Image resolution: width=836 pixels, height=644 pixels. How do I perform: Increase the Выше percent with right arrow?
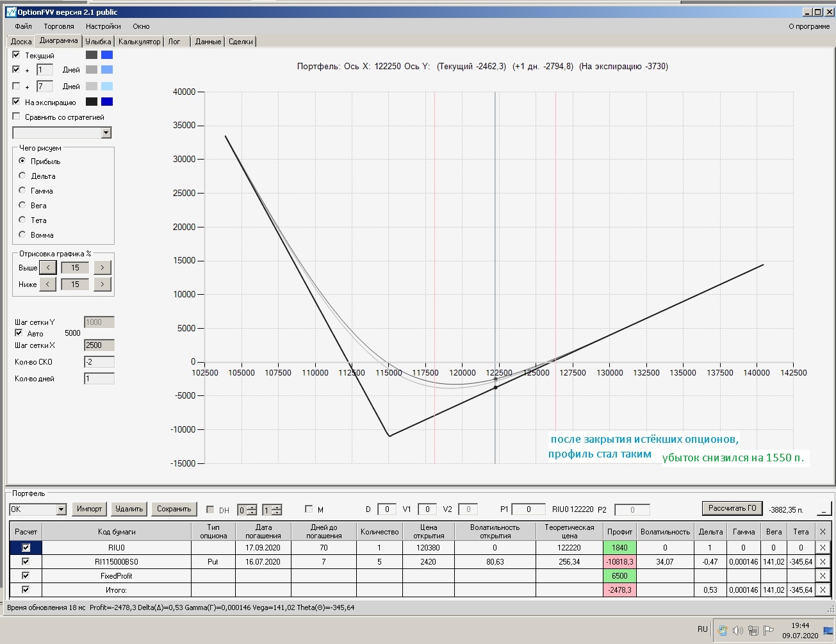click(x=102, y=268)
